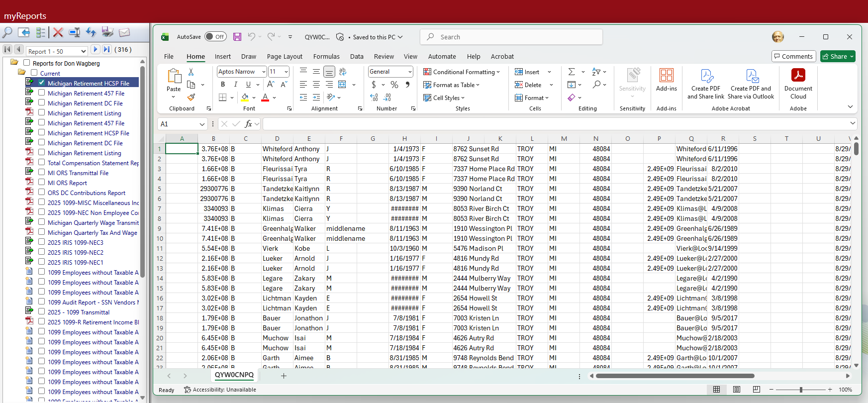Open the Comments pane button

click(793, 56)
